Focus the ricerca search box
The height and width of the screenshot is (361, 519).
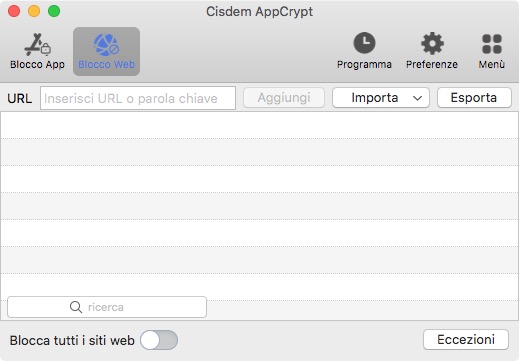pos(107,307)
